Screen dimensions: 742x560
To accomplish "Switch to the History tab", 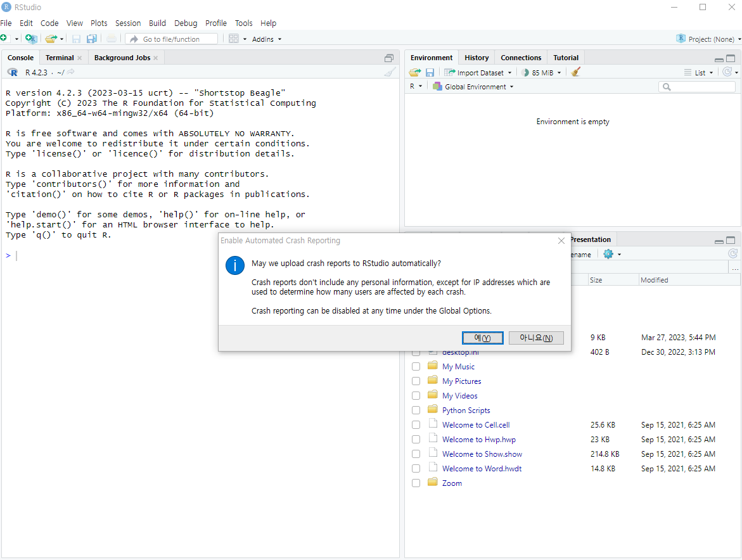I will click(477, 58).
